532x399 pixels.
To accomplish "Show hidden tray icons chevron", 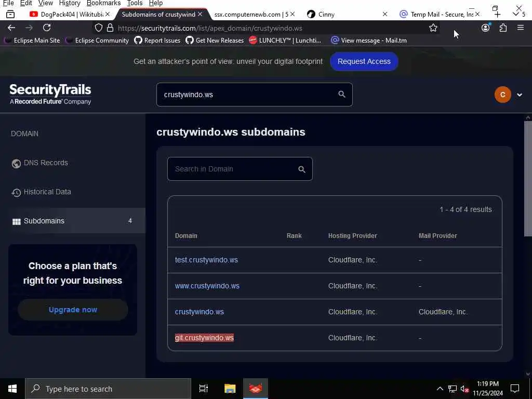I will 440,389.
